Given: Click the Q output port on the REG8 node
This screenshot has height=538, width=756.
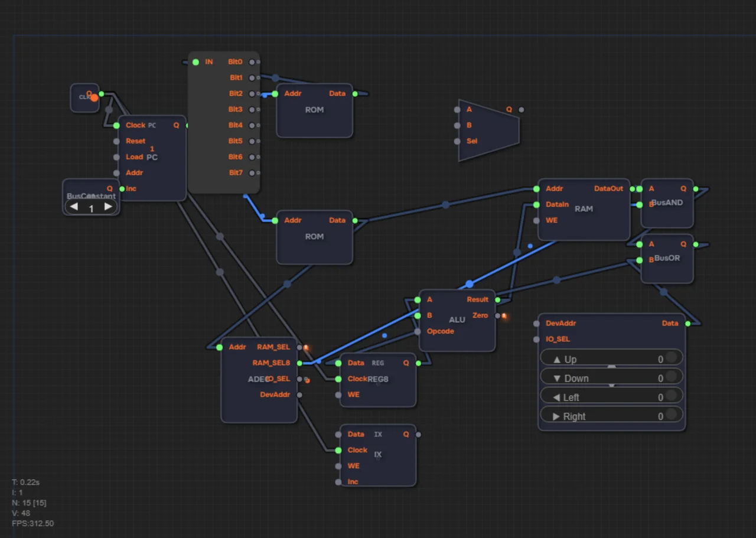Looking at the screenshot, I should point(418,363).
